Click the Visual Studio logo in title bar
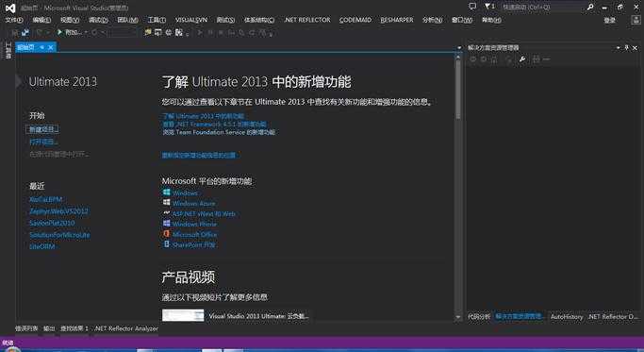644x352 pixels. click(10, 8)
